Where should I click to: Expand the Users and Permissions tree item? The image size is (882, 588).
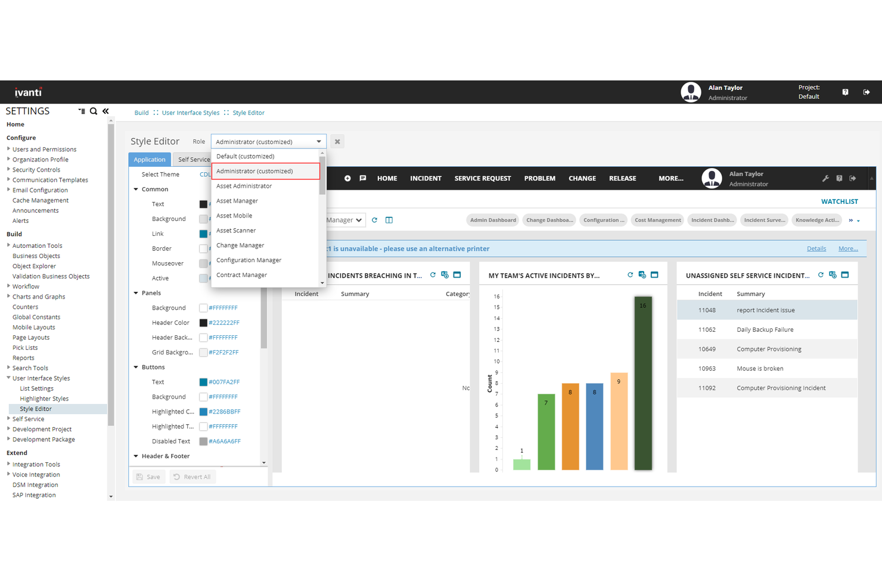pyautogui.click(x=9, y=149)
